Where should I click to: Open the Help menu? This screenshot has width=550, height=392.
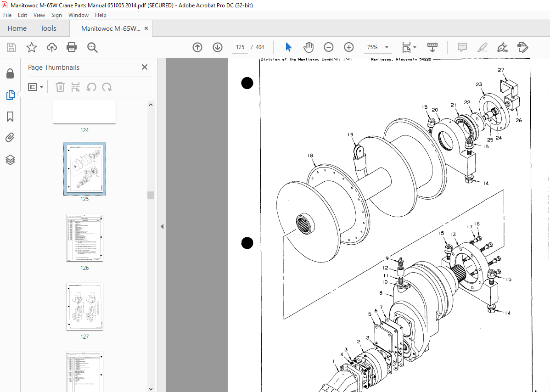(x=101, y=15)
